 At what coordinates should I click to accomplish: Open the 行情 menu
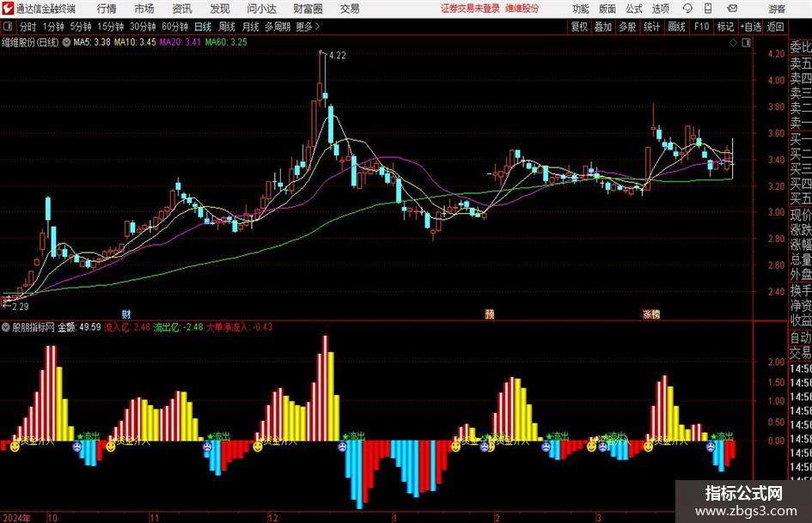pos(107,9)
